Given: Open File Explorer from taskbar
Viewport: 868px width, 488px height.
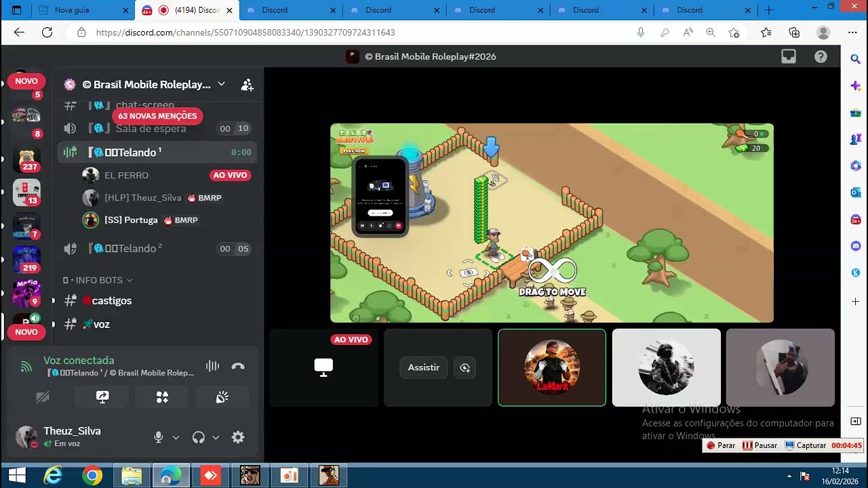Looking at the screenshot, I should pos(131,476).
